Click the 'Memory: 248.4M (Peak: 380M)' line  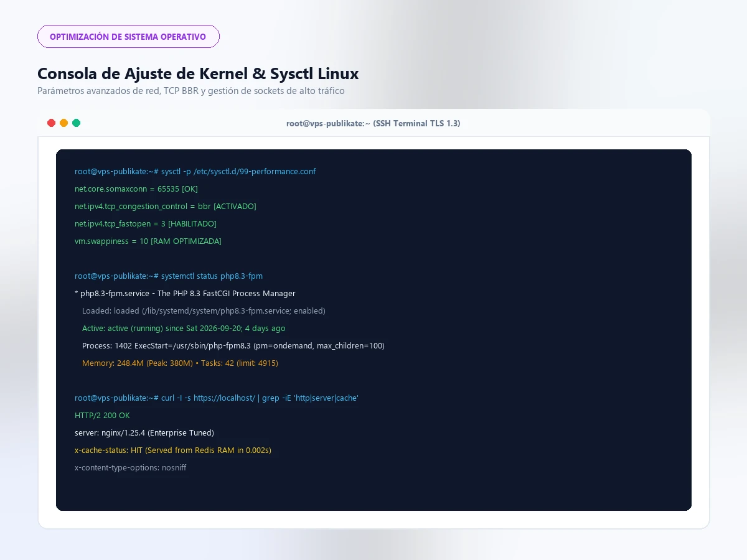point(180,363)
